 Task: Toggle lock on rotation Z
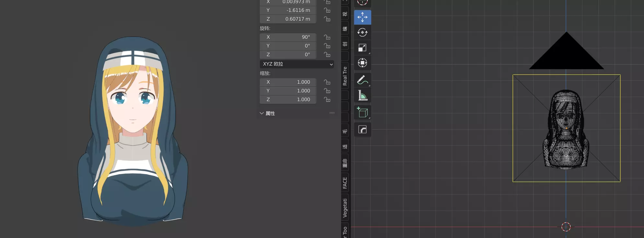pos(327,55)
